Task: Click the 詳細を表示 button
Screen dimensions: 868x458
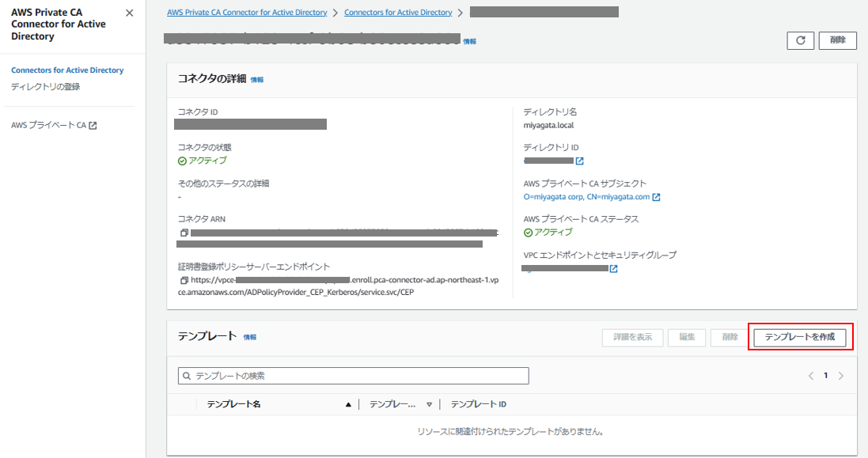Action: (x=633, y=337)
